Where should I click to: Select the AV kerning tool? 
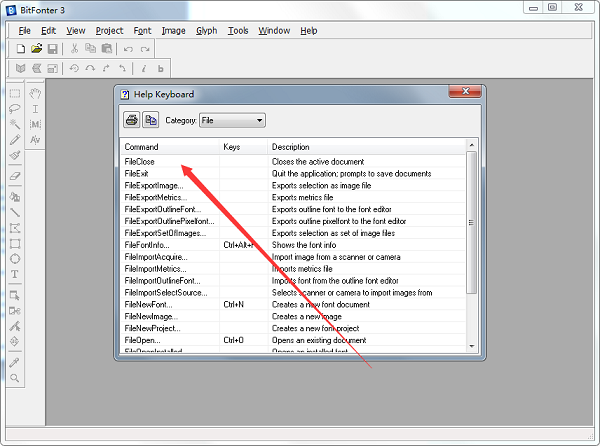pyautogui.click(x=35, y=140)
